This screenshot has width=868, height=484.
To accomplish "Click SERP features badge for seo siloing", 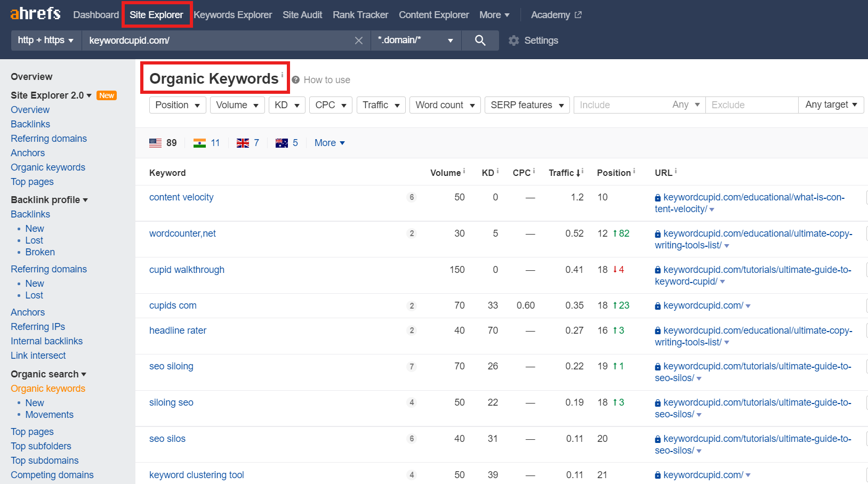I will click(x=412, y=366).
